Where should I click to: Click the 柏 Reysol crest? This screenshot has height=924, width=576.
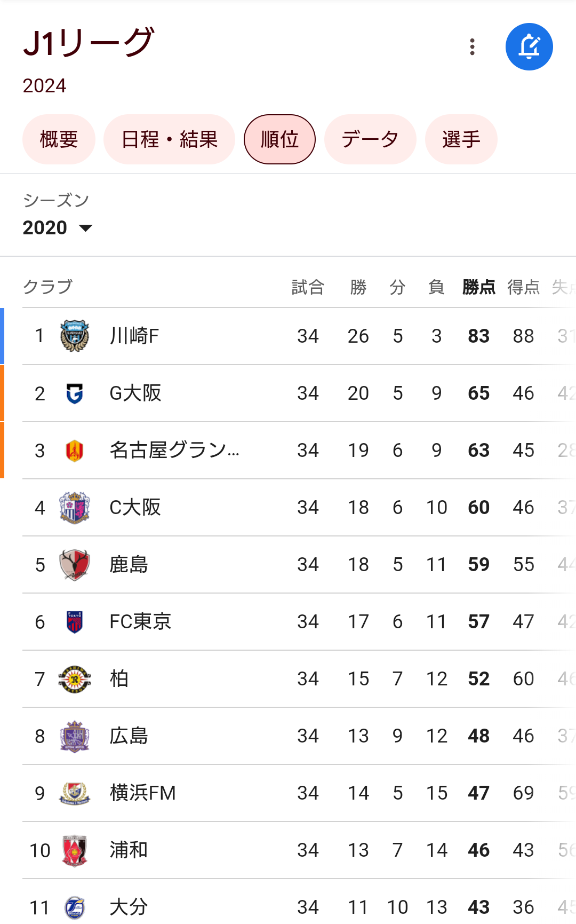(75, 679)
